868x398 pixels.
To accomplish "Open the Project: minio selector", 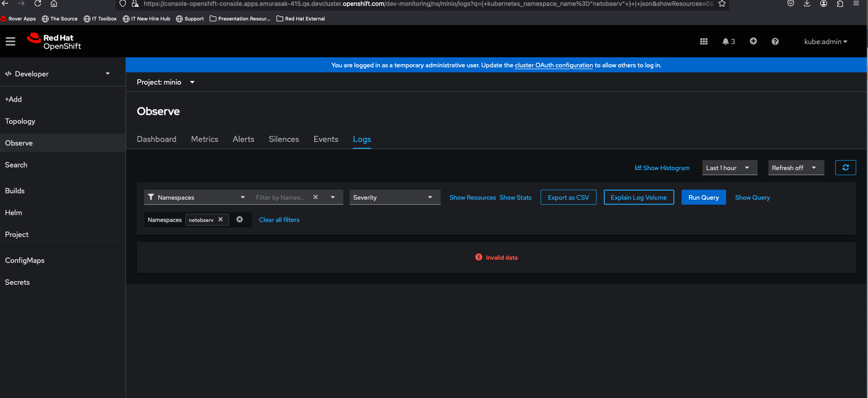I will (166, 82).
